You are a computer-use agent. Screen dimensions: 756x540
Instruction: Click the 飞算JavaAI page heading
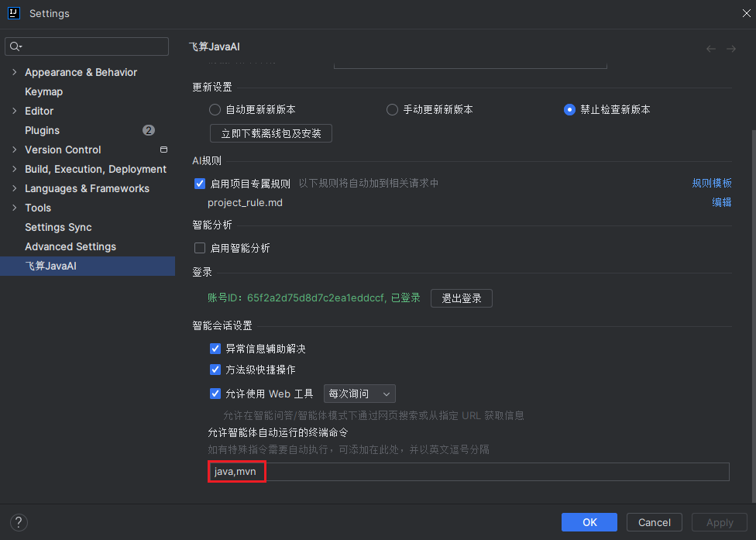pyautogui.click(x=214, y=46)
